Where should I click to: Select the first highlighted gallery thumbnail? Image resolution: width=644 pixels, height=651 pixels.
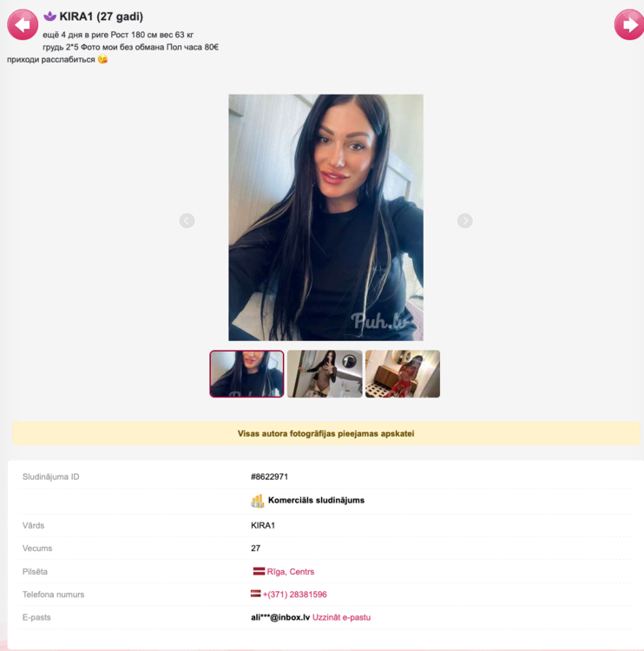246,373
